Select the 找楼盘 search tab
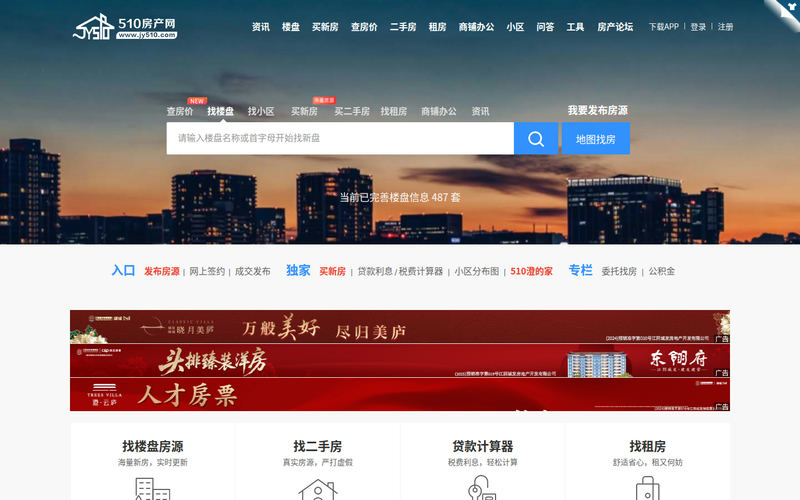The width and height of the screenshot is (800, 500). coord(220,111)
